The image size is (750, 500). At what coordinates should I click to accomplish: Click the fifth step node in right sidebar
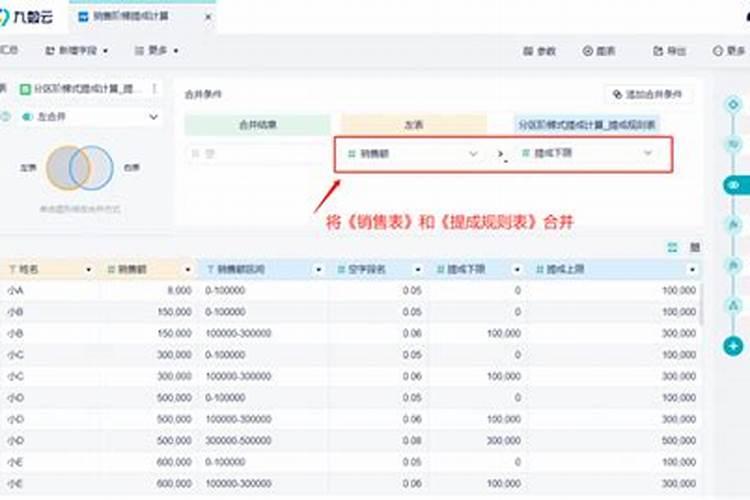point(733,265)
